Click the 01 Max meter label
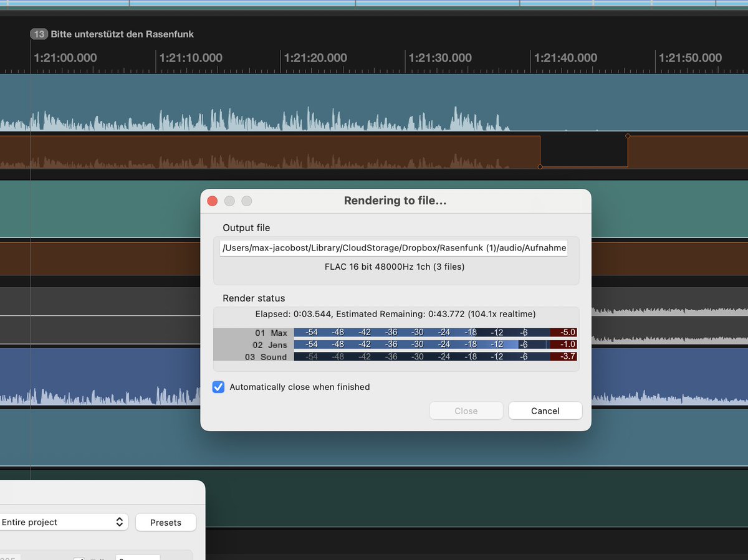Screen dimensions: 748x560 pos(271,333)
